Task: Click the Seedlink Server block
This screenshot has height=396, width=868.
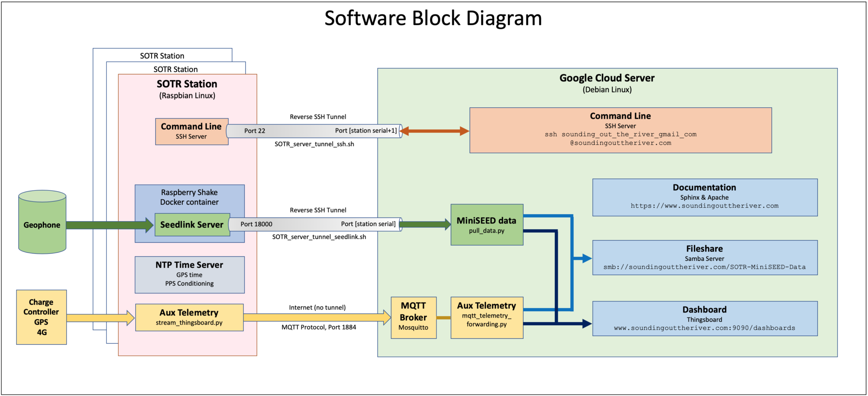Action: pyautogui.click(x=192, y=225)
